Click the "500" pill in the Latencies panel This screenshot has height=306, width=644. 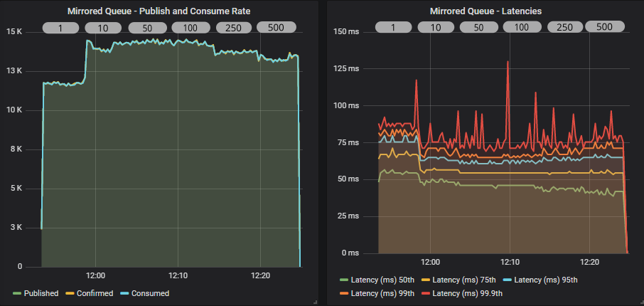coord(604,27)
